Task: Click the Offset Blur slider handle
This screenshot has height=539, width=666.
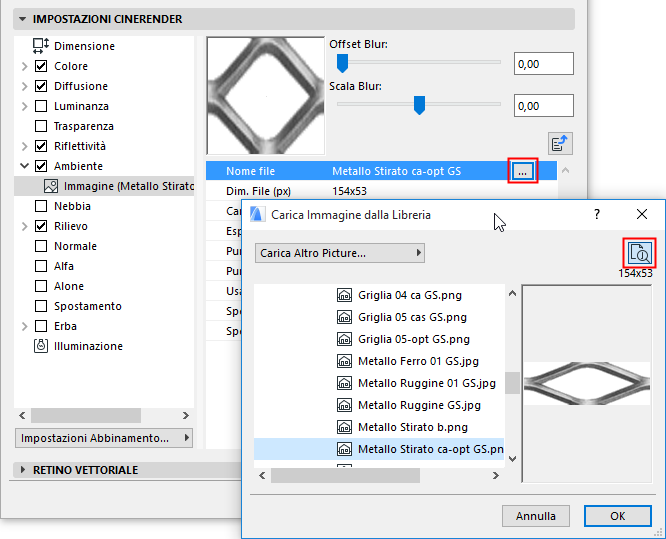Action: 342,63
